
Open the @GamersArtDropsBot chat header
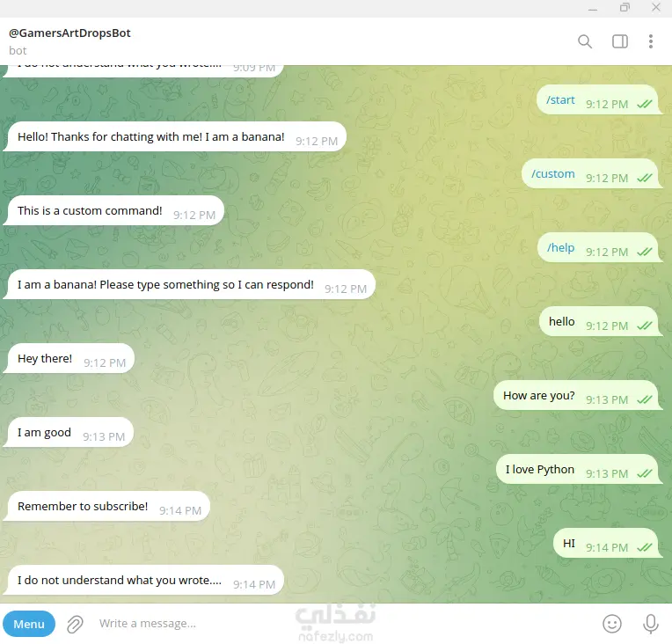(x=69, y=41)
